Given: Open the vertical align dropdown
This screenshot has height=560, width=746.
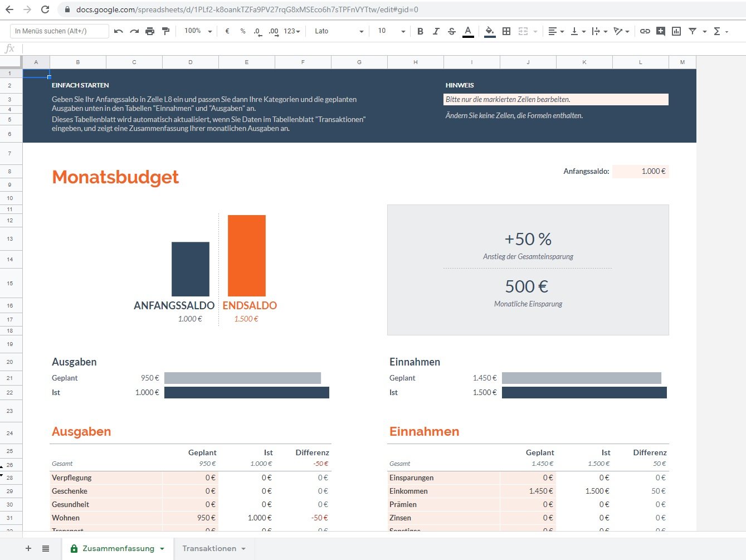Looking at the screenshot, I should 578,31.
